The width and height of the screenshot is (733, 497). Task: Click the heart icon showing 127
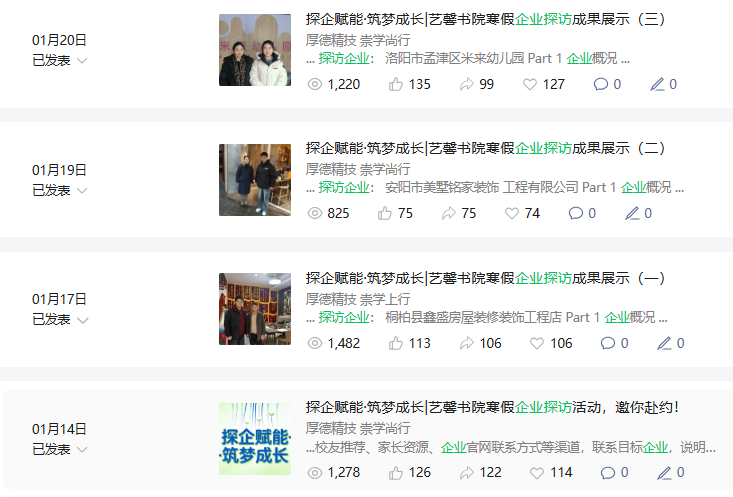530,84
